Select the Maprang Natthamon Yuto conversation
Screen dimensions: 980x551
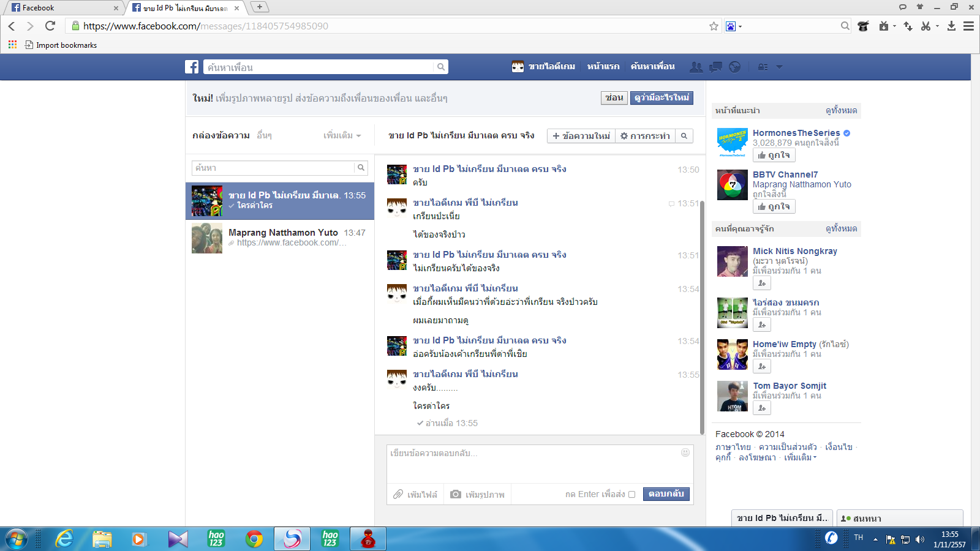click(280, 238)
